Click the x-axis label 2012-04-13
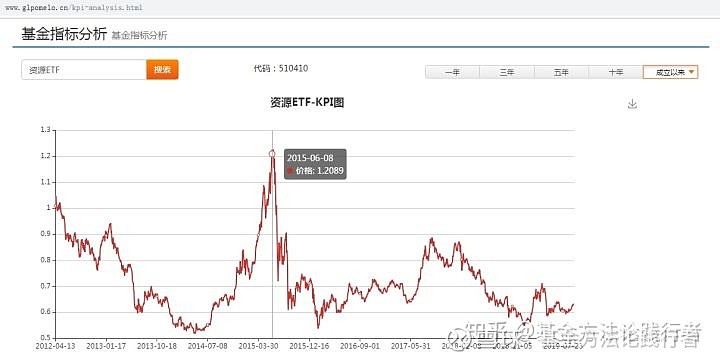The image size is (720, 361). pyautogui.click(x=55, y=346)
